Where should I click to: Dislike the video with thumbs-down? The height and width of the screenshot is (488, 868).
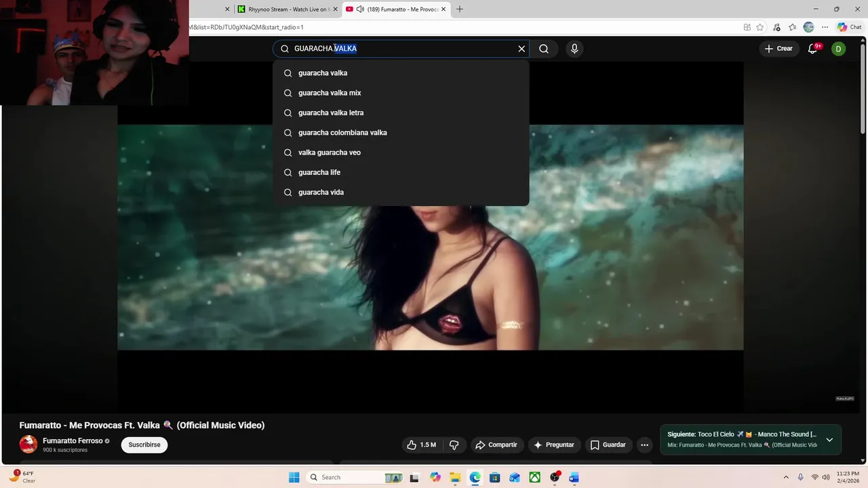pos(454,445)
